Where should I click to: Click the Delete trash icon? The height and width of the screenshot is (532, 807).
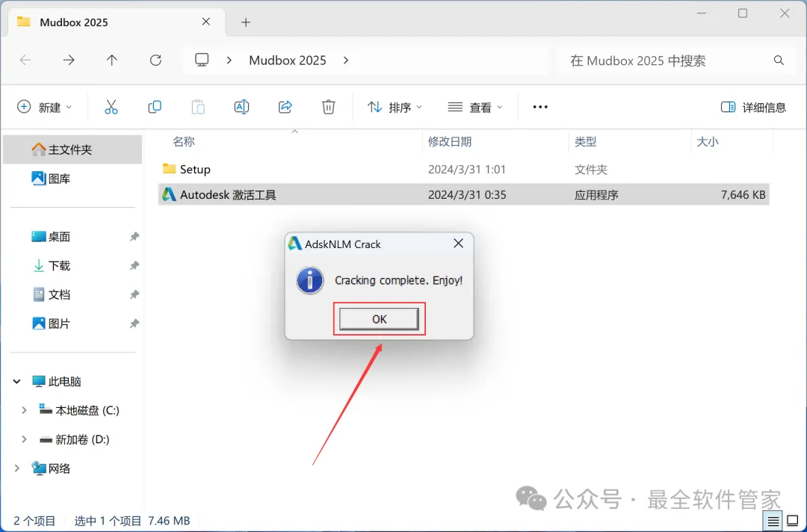click(x=328, y=107)
